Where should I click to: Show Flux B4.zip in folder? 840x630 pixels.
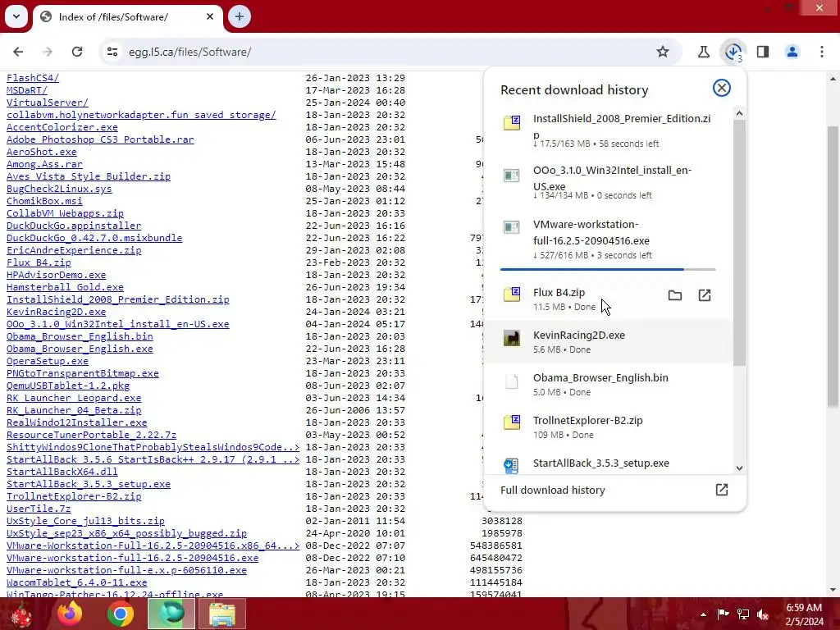pos(675,295)
